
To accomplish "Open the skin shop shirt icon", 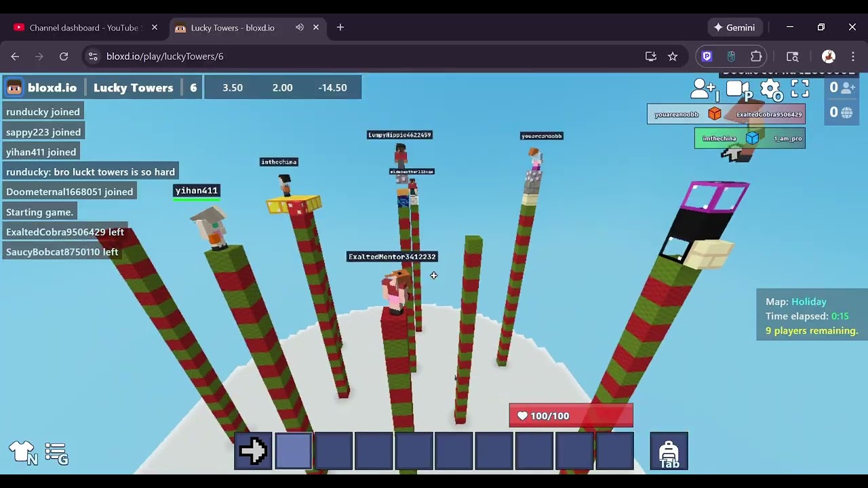I will 22,452.
